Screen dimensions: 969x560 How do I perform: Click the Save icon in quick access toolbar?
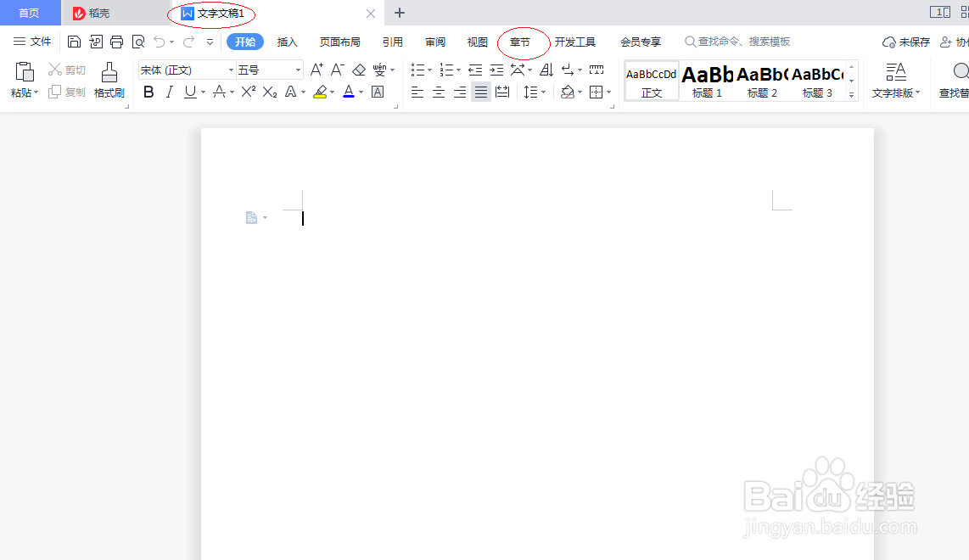[x=74, y=42]
